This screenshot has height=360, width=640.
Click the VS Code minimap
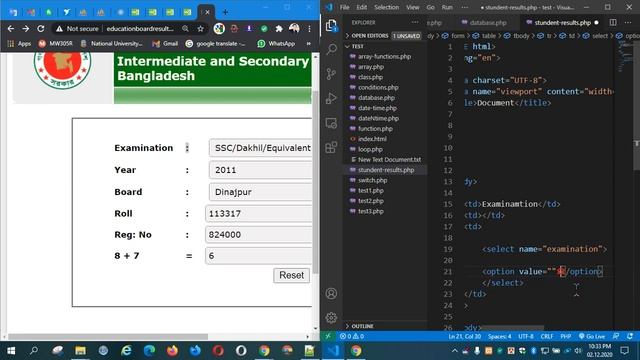[624, 55]
